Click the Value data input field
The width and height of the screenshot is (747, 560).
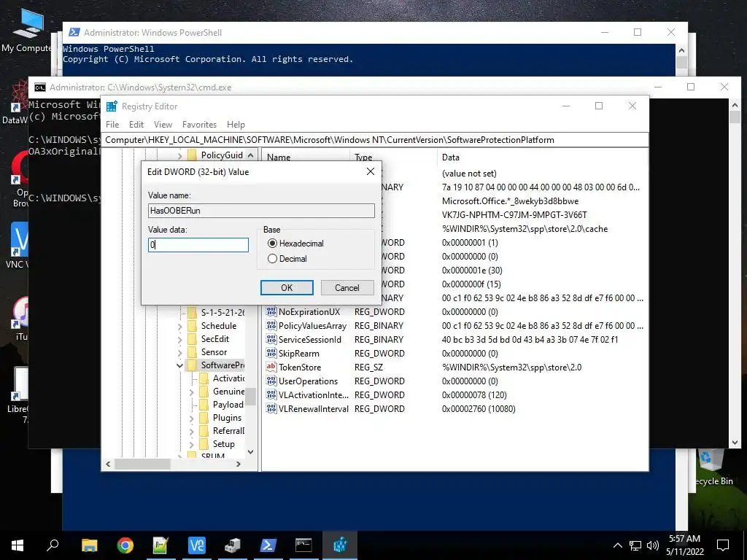click(198, 245)
